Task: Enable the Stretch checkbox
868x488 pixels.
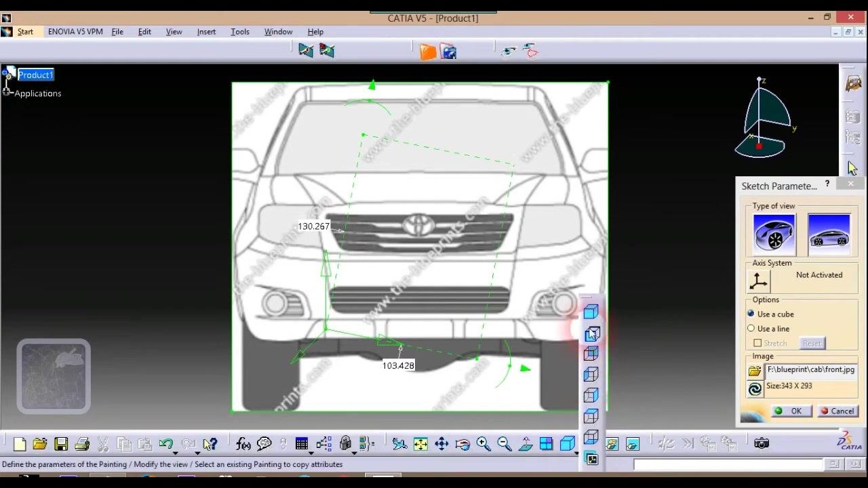Action: tap(757, 343)
